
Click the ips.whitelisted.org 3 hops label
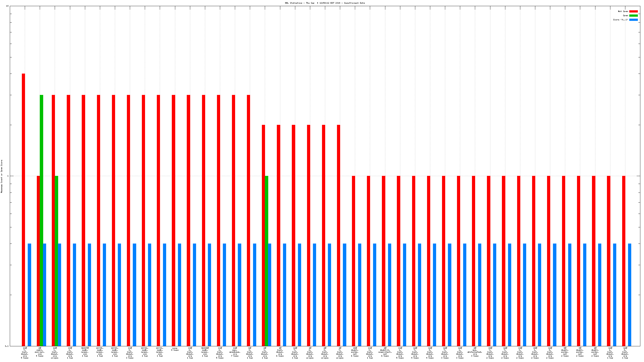pos(474,352)
